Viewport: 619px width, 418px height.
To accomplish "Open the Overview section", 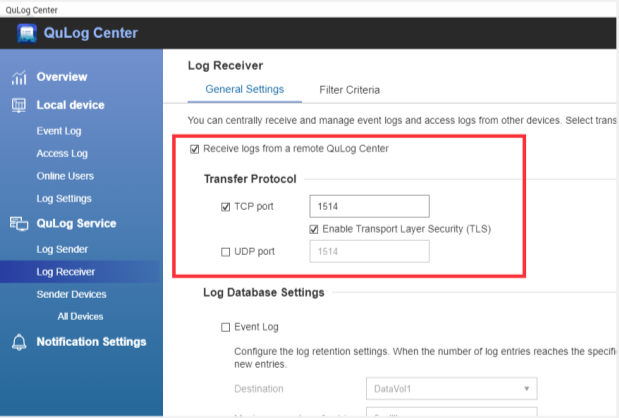I will [62, 77].
